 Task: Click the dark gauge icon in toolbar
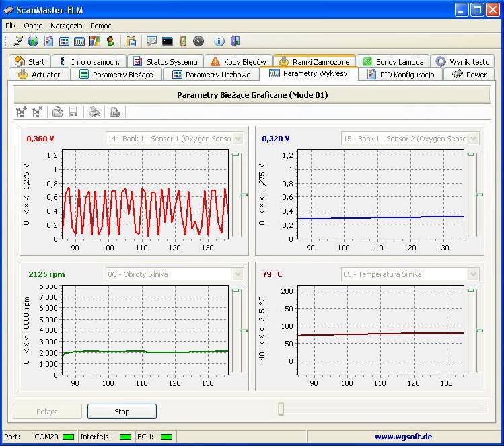click(x=199, y=42)
